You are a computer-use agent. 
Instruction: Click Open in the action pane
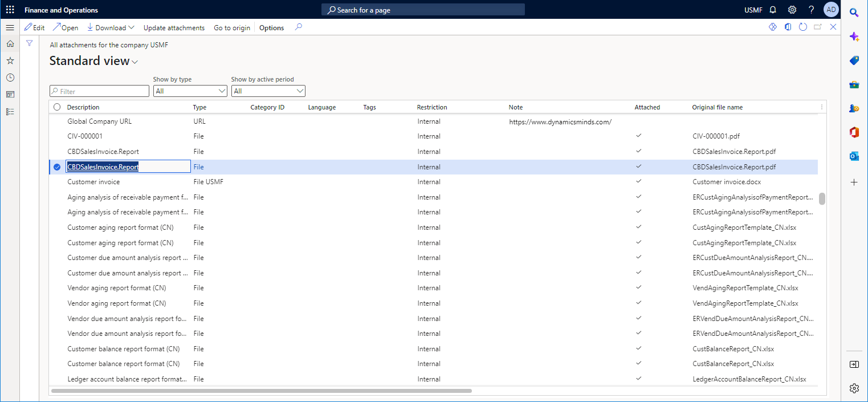coord(65,27)
